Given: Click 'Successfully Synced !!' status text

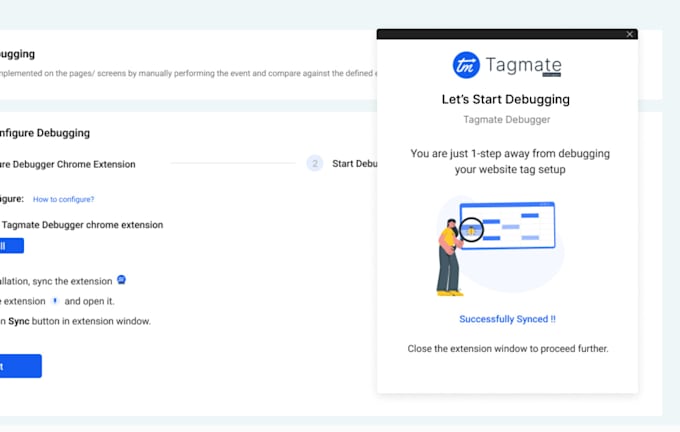Looking at the screenshot, I should (507, 319).
